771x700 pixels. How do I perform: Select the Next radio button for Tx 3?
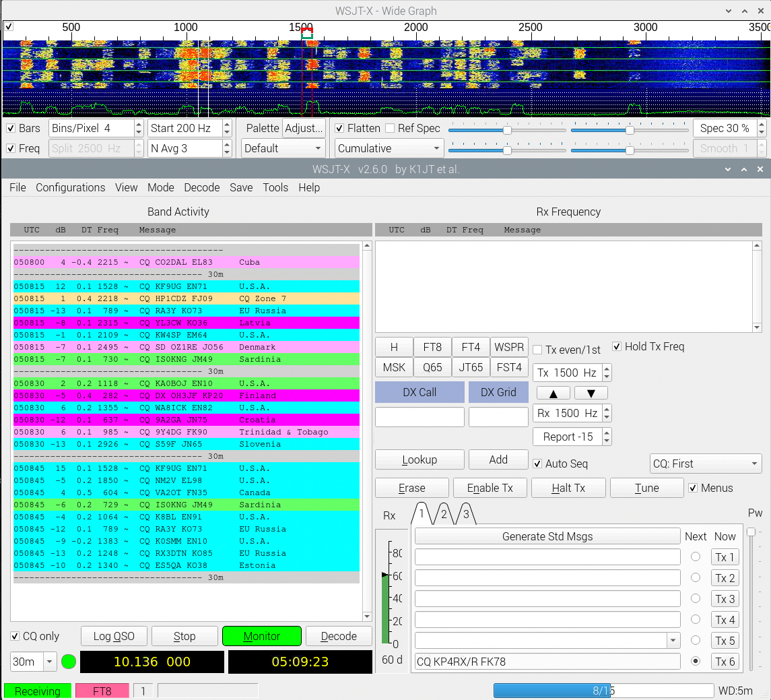(x=696, y=599)
